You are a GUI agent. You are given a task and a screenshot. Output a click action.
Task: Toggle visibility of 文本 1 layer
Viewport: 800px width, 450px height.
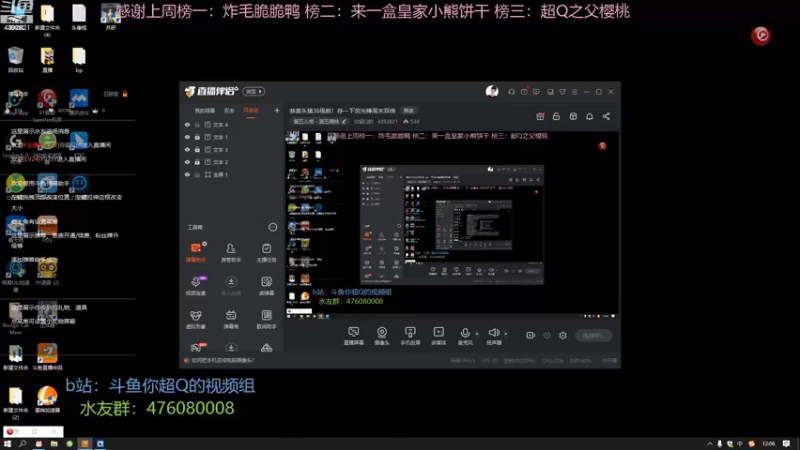click(x=187, y=137)
